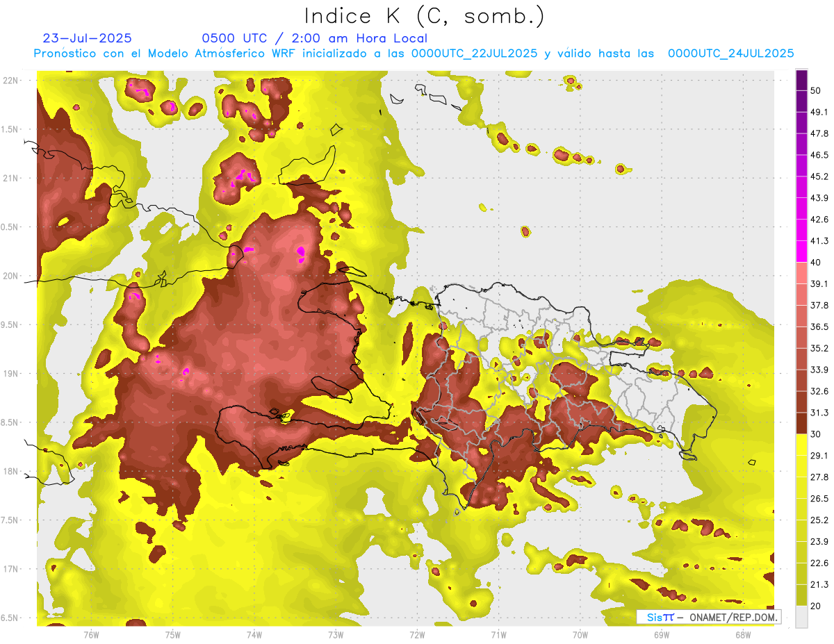834x644 pixels.
Task: Click the bright yellow color bar segment between 29.1 and 30
Action: (x=801, y=445)
